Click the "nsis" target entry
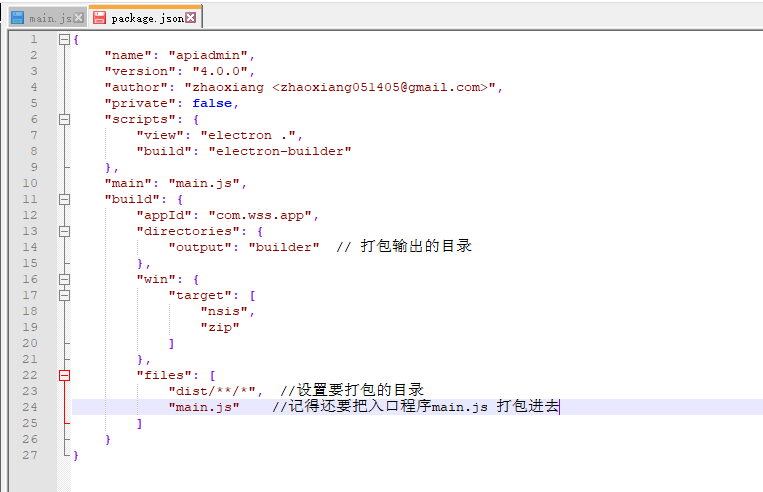The width and height of the screenshot is (763, 492). [224, 311]
